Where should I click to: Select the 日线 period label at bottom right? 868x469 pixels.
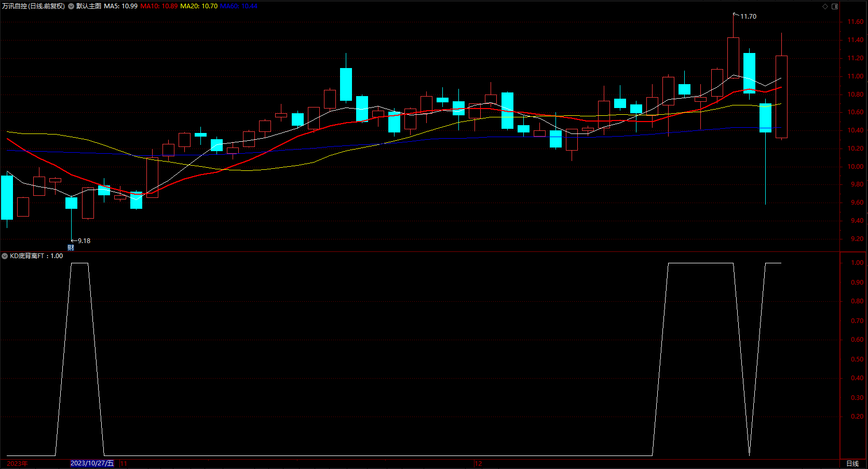(x=852, y=463)
